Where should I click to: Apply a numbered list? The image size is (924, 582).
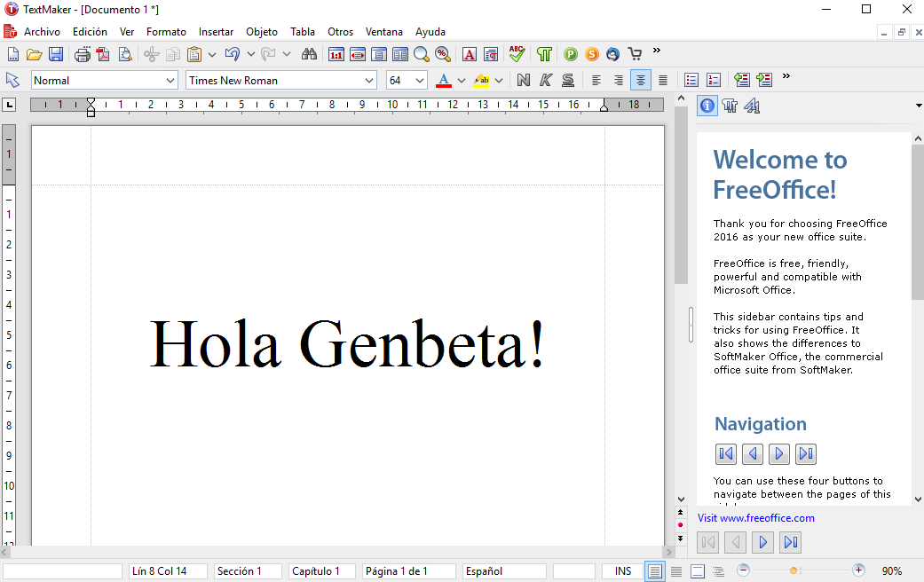coord(713,80)
